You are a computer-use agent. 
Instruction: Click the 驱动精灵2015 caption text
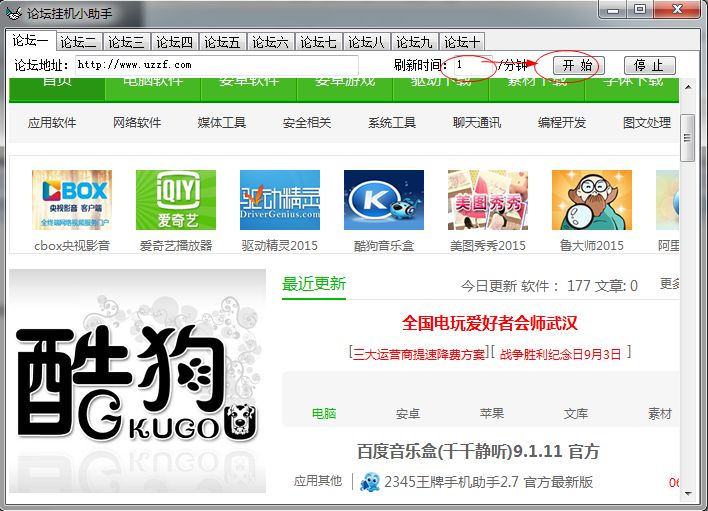click(x=279, y=246)
